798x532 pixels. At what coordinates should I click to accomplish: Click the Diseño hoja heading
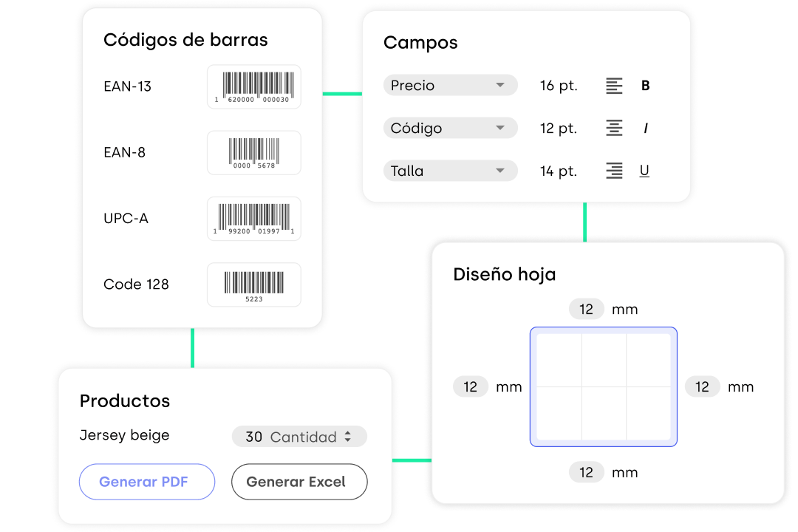click(505, 274)
